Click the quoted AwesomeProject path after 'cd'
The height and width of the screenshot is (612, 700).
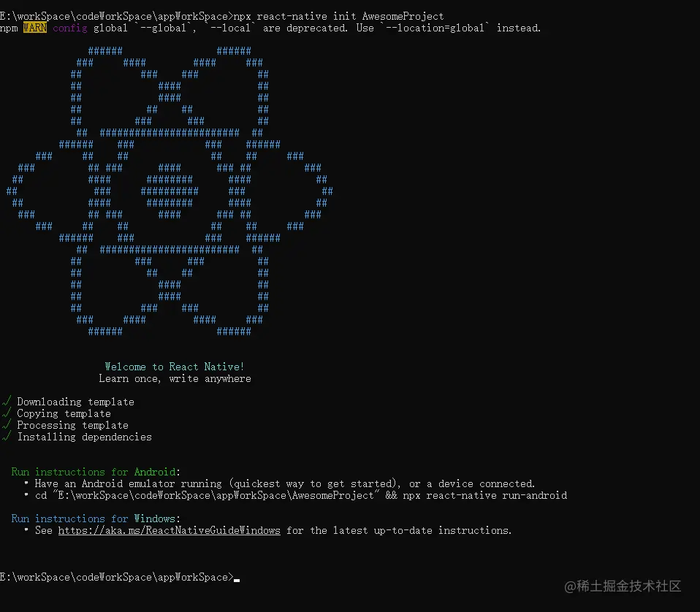[x=216, y=495]
